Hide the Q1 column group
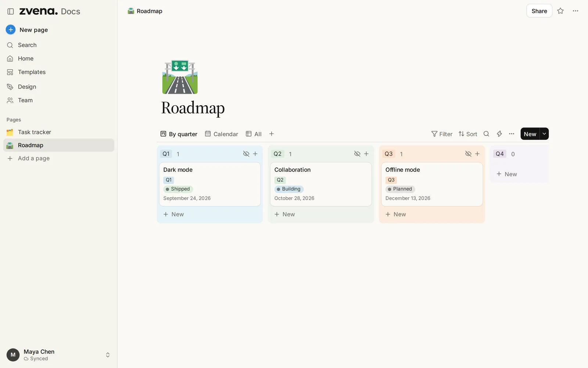The width and height of the screenshot is (588, 368). click(x=246, y=154)
